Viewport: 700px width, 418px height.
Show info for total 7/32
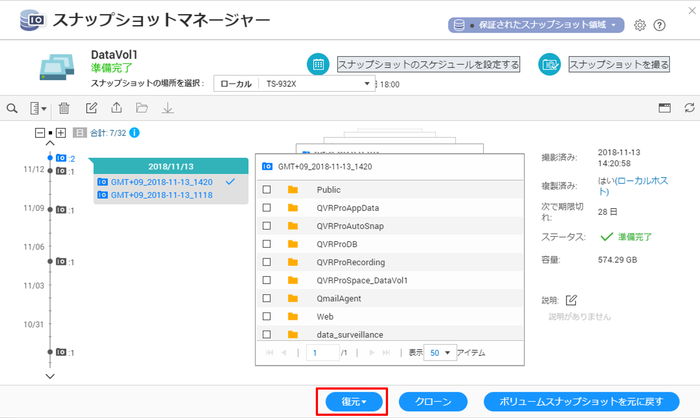point(134,133)
